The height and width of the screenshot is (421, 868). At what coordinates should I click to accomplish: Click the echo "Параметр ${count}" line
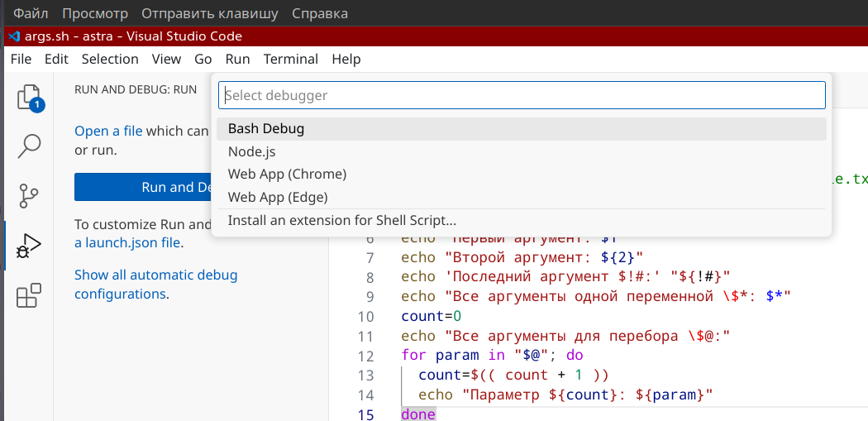coord(565,395)
